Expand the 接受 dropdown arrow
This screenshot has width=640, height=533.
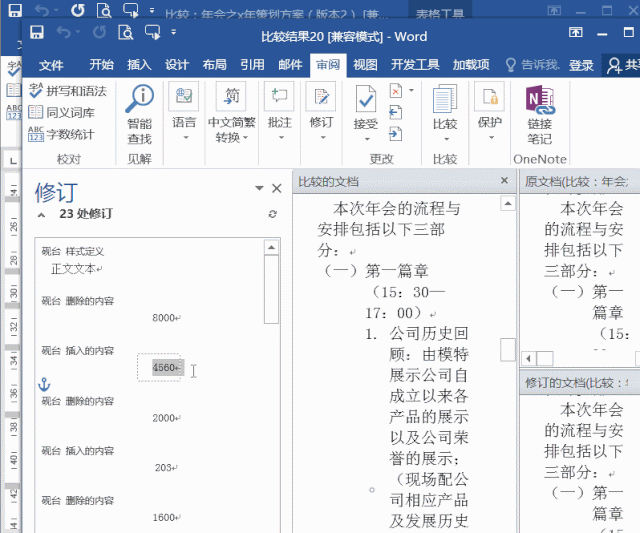[367, 139]
